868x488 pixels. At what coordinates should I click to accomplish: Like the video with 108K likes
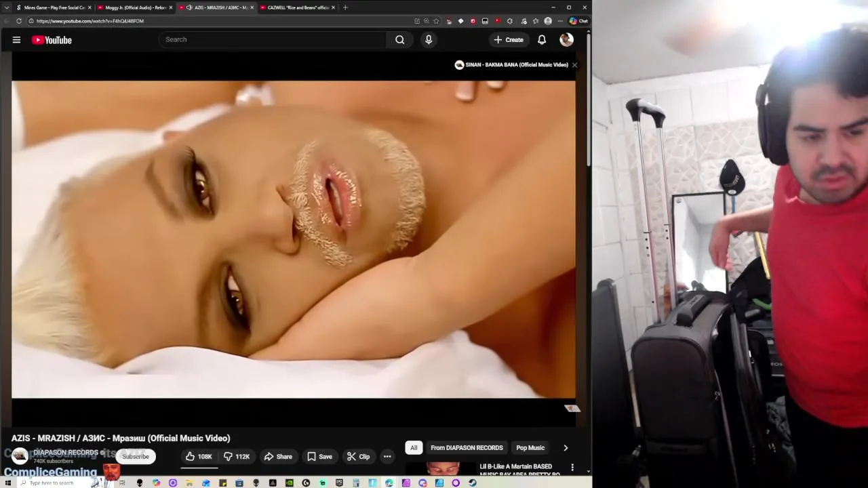pyautogui.click(x=199, y=457)
